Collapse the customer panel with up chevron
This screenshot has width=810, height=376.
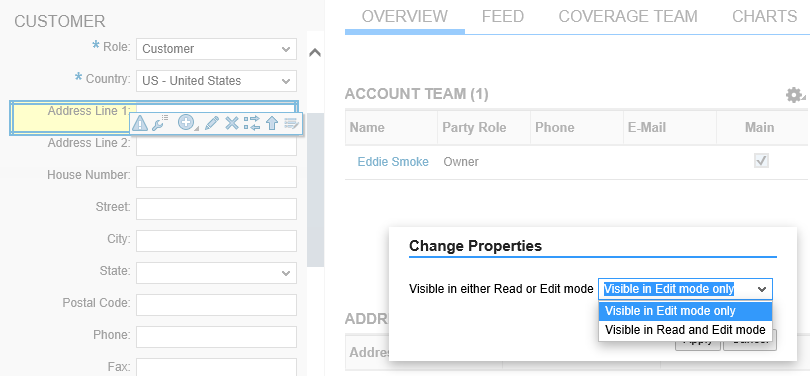click(x=315, y=53)
